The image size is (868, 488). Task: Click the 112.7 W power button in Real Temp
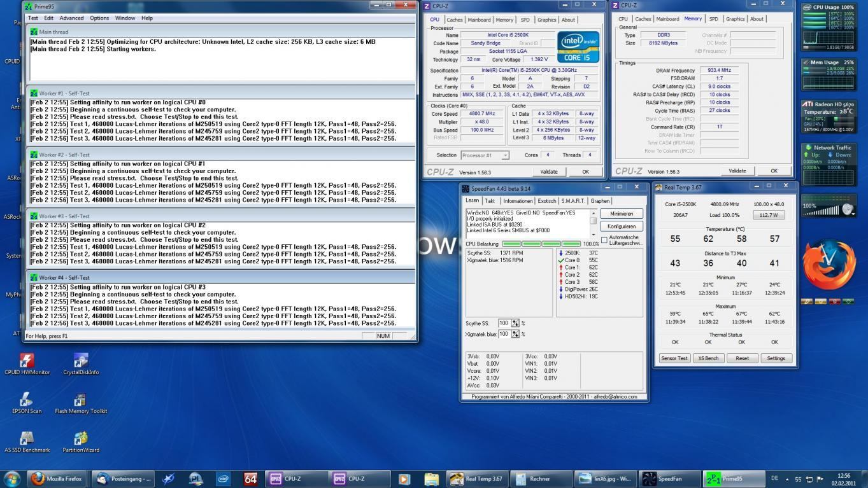tap(769, 215)
